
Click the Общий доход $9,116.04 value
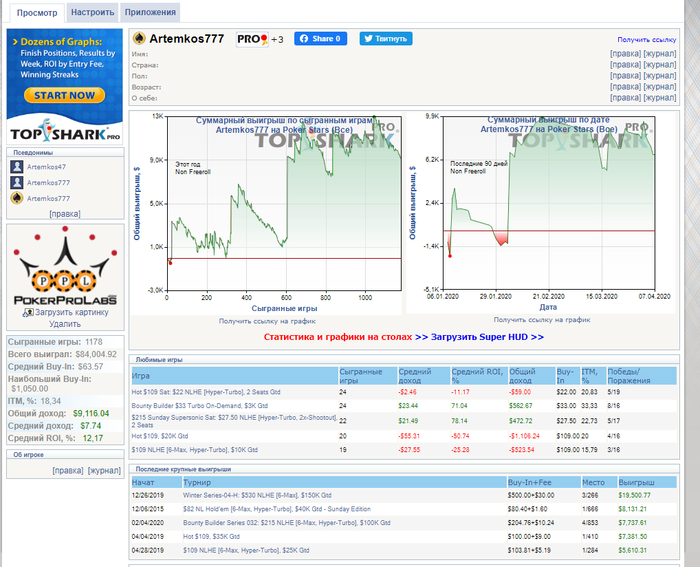click(91, 413)
